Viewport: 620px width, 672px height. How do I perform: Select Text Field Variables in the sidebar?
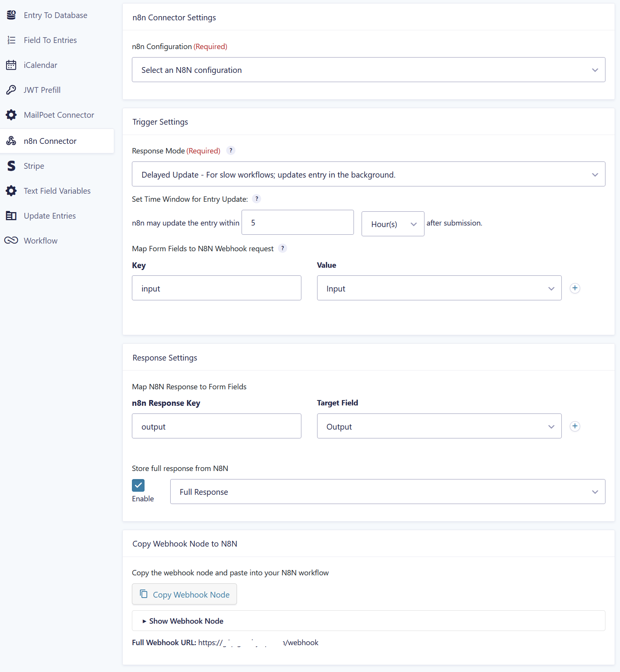(11, 191)
